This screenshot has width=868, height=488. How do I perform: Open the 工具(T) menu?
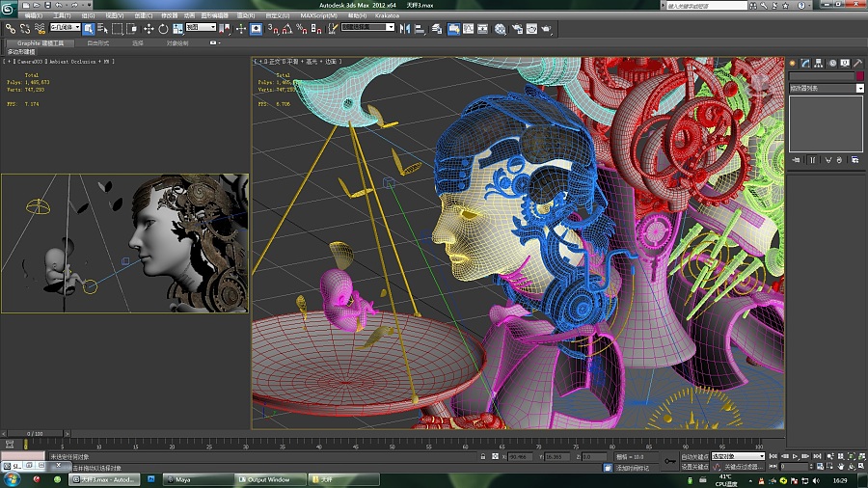tap(62, 15)
